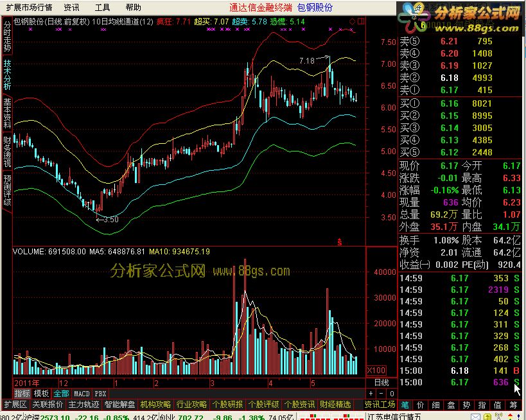This screenshot has width=526, height=420.
Task: Click 卖⑤ ask price 6.21
Action: tap(449, 41)
